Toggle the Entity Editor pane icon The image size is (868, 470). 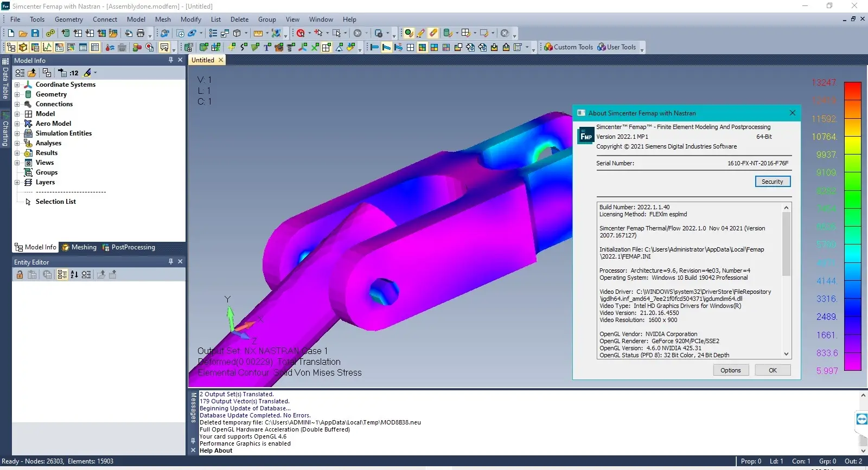[x=59, y=47]
